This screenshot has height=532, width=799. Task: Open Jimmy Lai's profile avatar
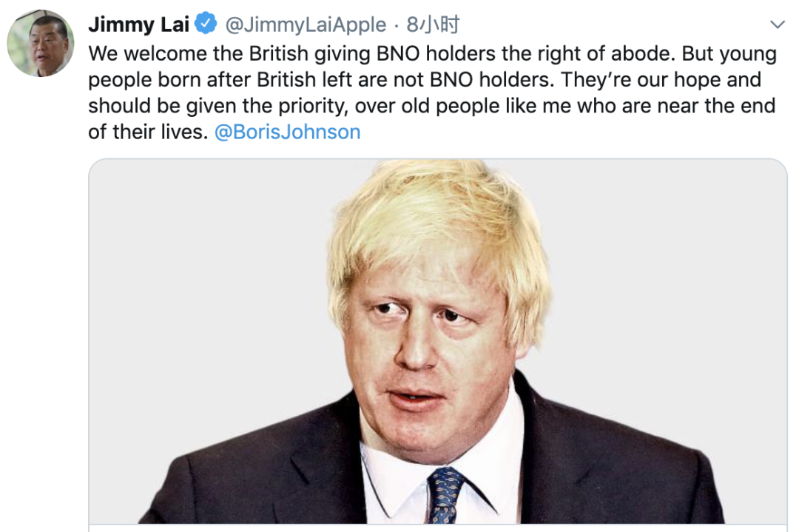pyautogui.click(x=40, y=44)
